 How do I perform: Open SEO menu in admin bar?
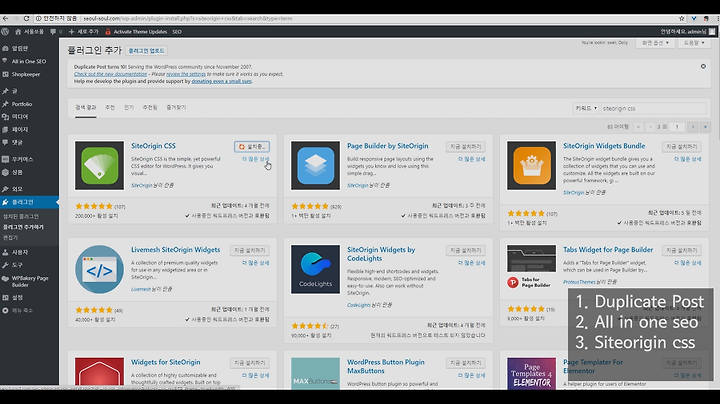click(x=177, y=32)
